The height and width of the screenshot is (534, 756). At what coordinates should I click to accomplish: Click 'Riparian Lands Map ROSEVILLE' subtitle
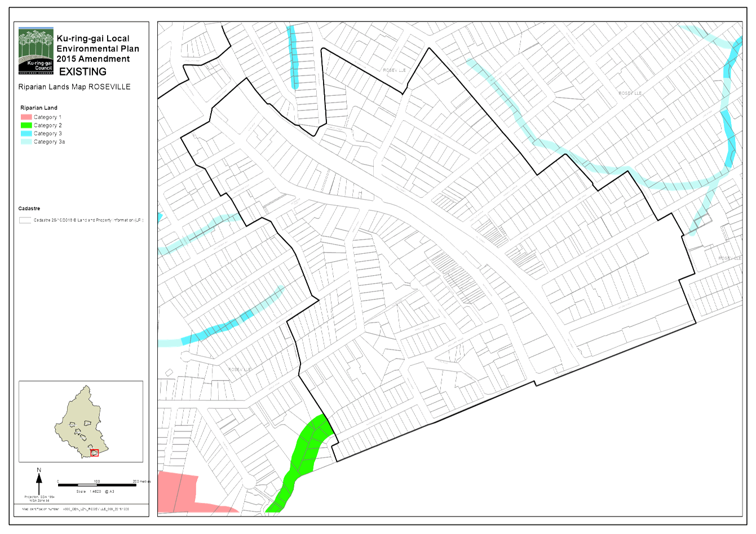click(x=74, y=87)
